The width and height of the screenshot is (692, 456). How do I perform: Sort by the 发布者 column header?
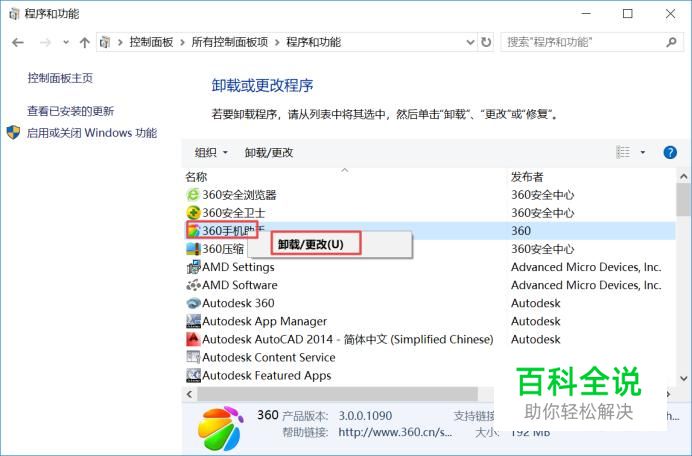(x=527, y=177)
